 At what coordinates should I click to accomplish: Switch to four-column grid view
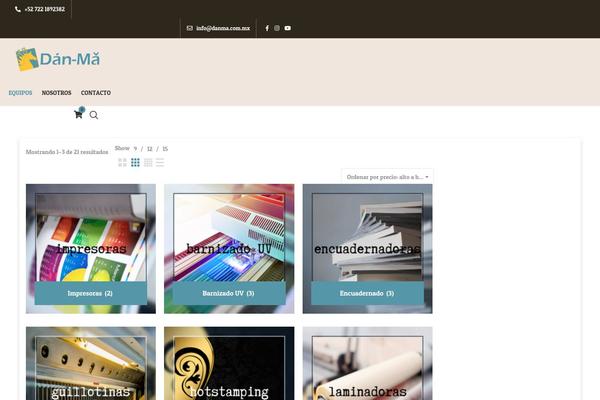[148, 162]
